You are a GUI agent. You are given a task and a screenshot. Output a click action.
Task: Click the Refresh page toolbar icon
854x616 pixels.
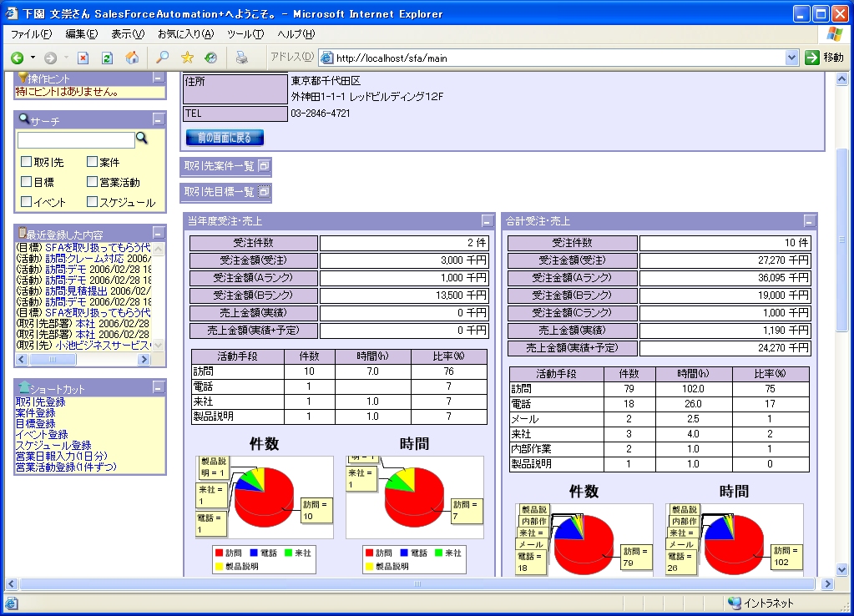point(108,58)
